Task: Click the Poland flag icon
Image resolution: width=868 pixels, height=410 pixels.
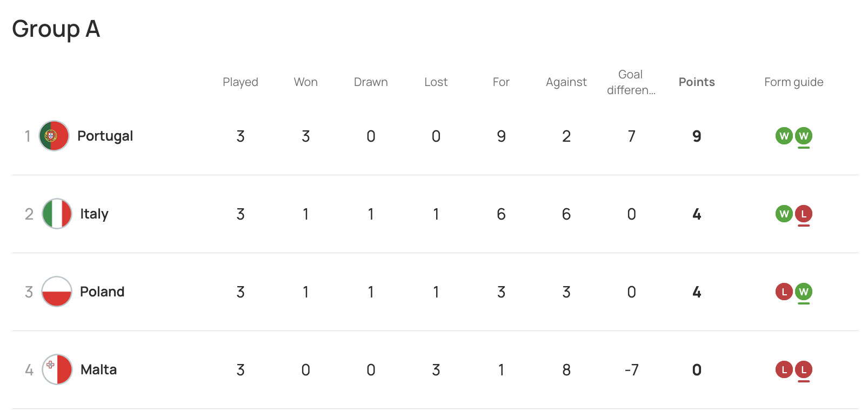Action: tap(57, 292)
